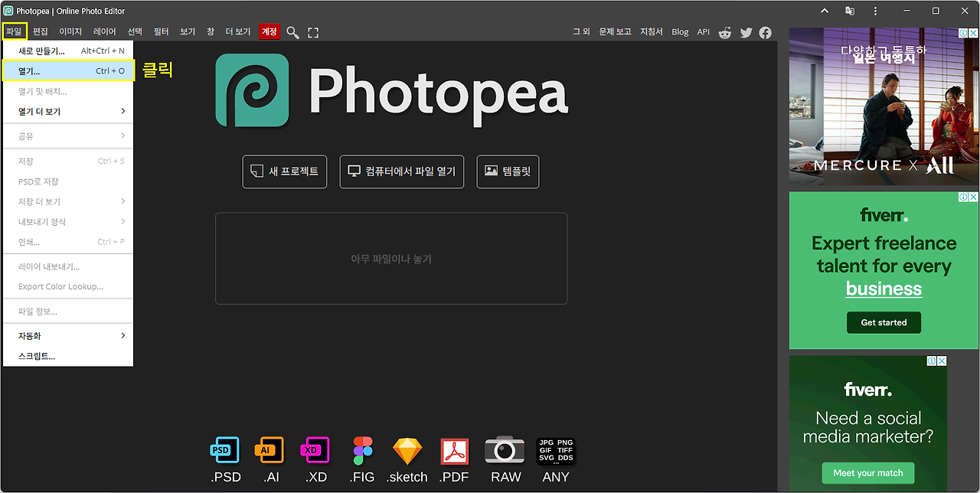The width and height of the screenshot is (980, 493).
Task: Click the red 계정 account button
Action: 269,31
